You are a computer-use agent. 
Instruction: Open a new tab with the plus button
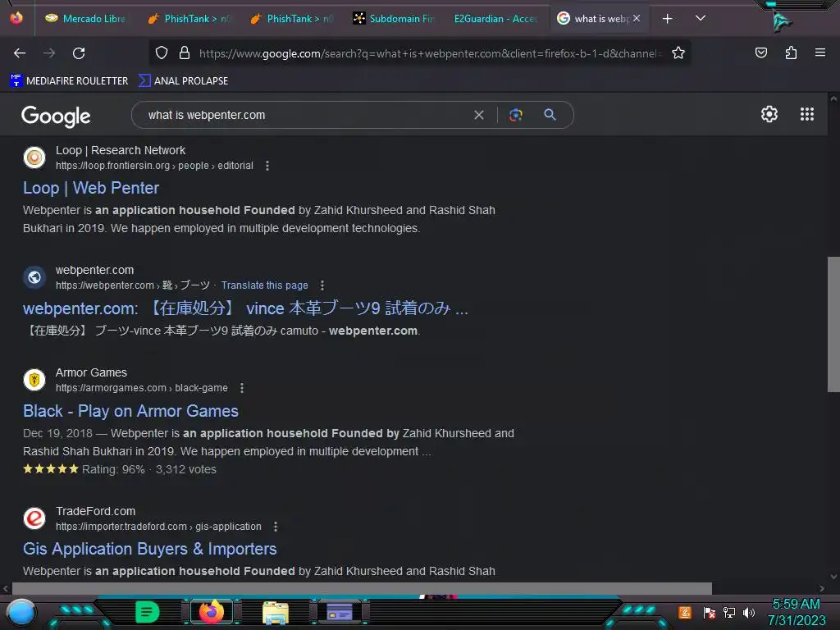[x=667, y=19]
